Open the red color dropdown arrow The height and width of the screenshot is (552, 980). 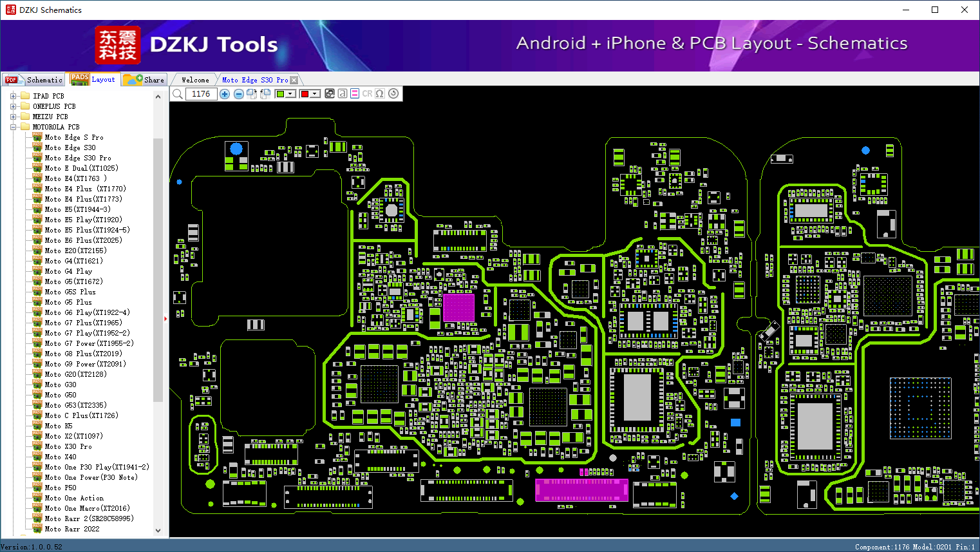click(315, 94)
